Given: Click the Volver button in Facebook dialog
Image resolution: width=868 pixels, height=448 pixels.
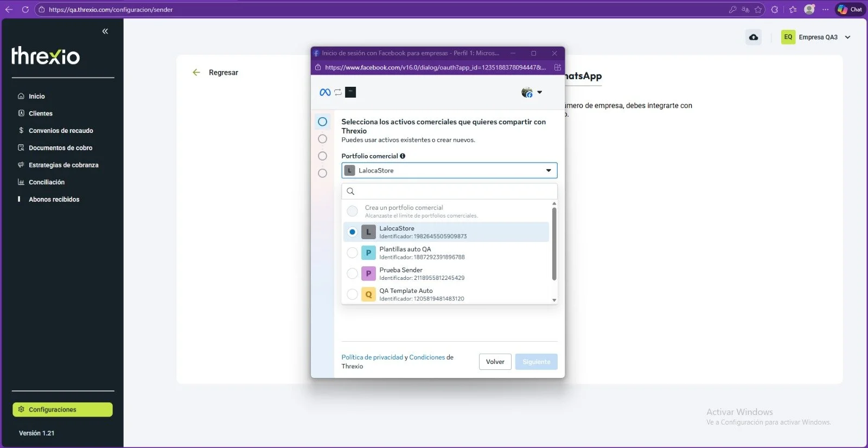Looking at the screenshot, I should 495,362.
